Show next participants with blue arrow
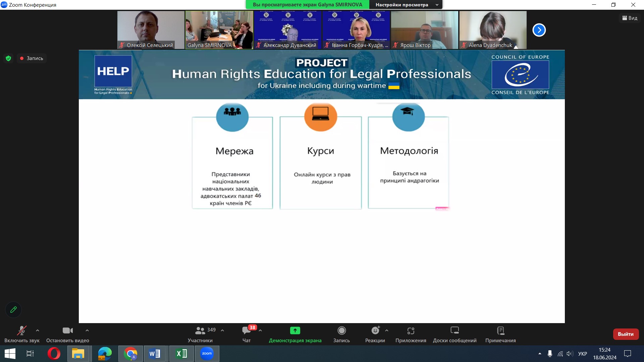 pyautogui.click(x=539, y=30)
